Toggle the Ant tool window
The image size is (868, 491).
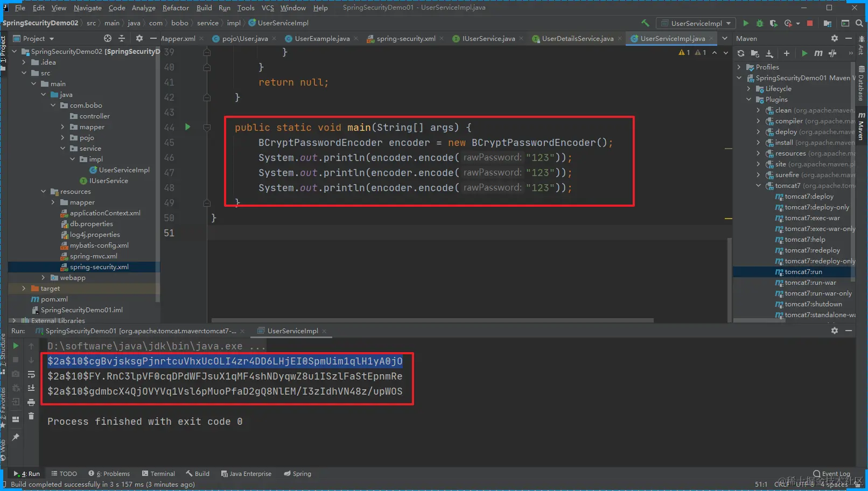862,46
